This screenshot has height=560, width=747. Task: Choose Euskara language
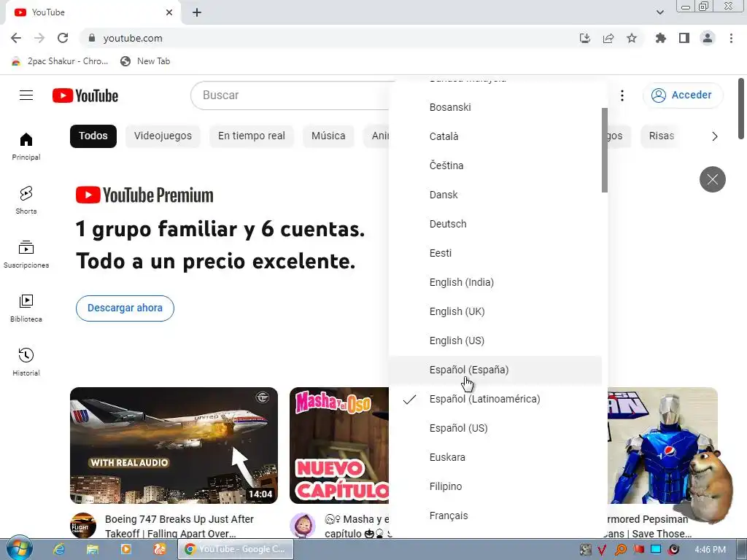pos(495,457)
